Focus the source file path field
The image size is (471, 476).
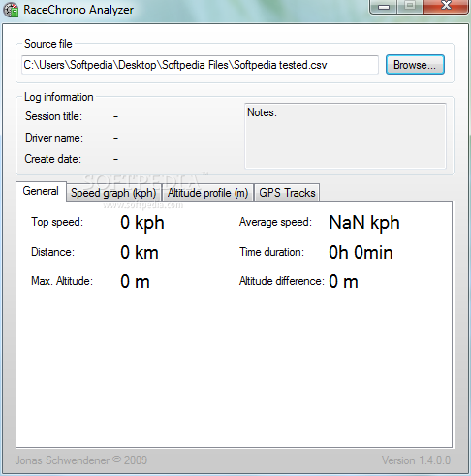(x=200, y=65)
